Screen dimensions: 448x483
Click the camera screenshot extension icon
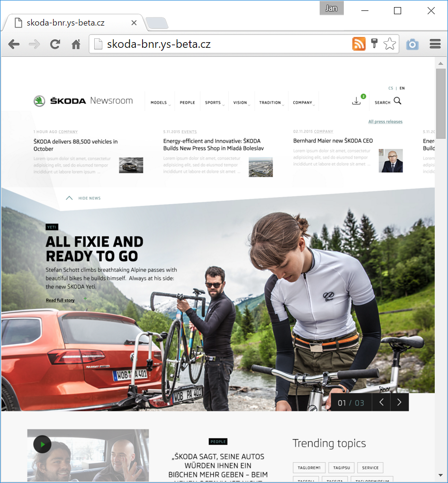pyautogui.click(x=412, y=45)
